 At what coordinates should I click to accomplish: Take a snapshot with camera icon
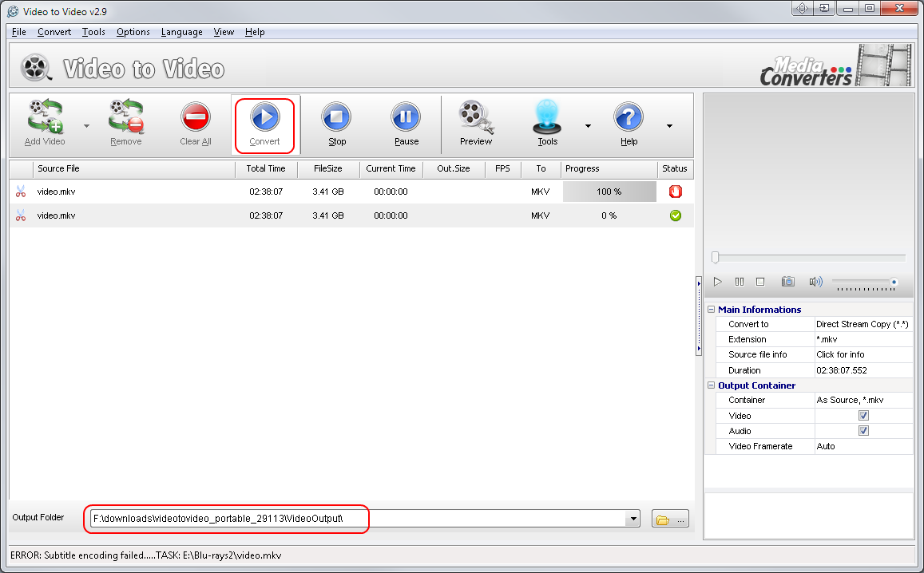788,282
